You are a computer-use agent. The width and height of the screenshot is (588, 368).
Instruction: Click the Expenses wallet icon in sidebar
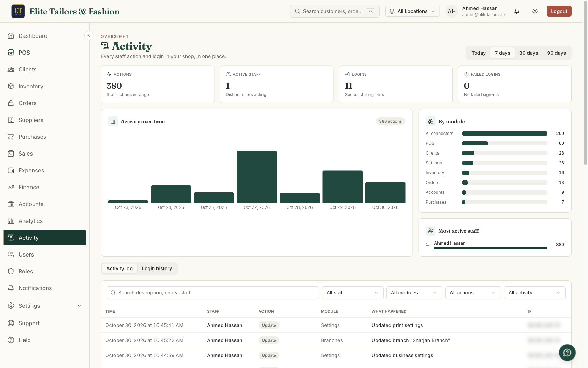[11, 170]
